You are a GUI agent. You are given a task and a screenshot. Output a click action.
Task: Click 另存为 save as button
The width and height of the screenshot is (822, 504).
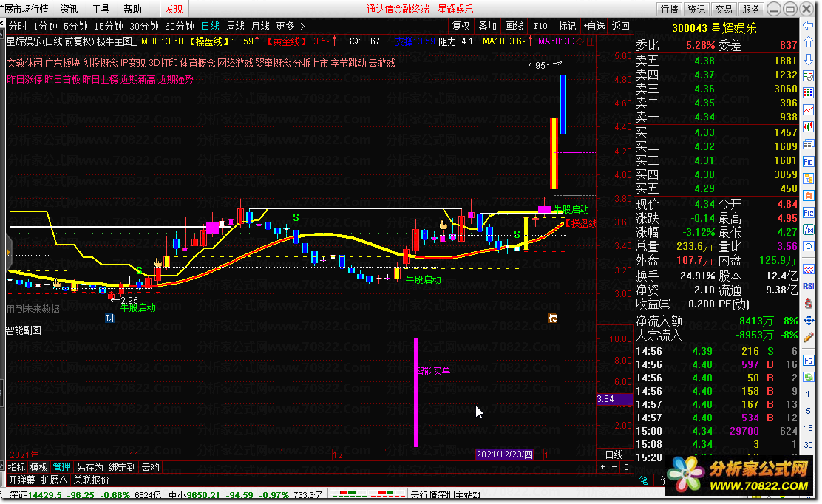point(89,467)
